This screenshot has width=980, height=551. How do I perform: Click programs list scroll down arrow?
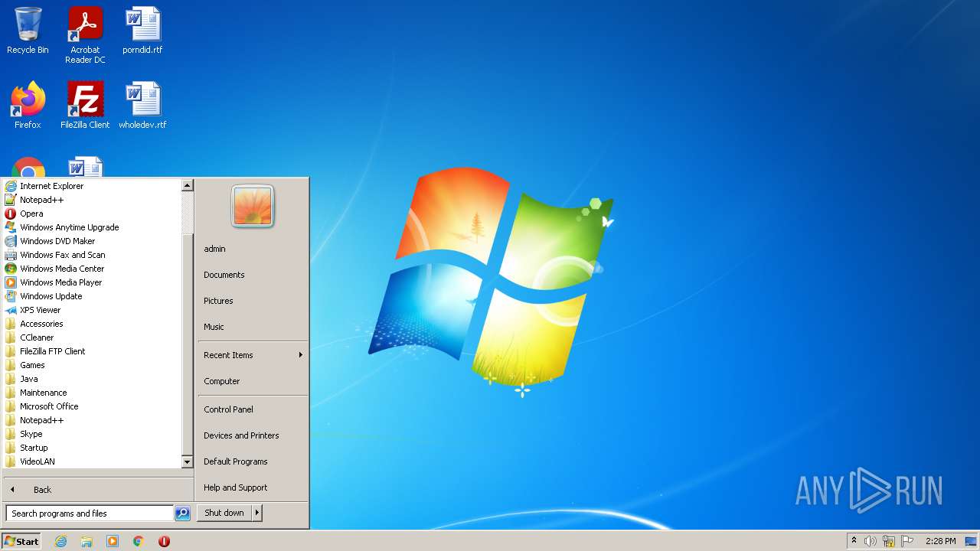point(187,461)
